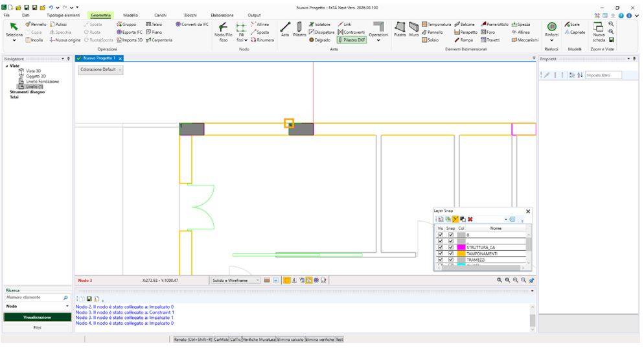Select the Tamponatura tool
This screenshot has width=644, height=350.
tap(436, 25)
